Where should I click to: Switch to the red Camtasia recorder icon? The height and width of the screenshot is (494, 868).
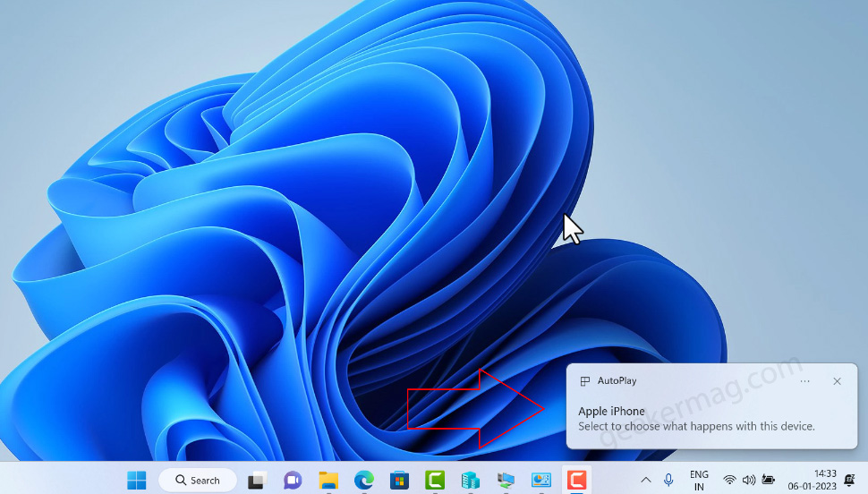point(576,481)
